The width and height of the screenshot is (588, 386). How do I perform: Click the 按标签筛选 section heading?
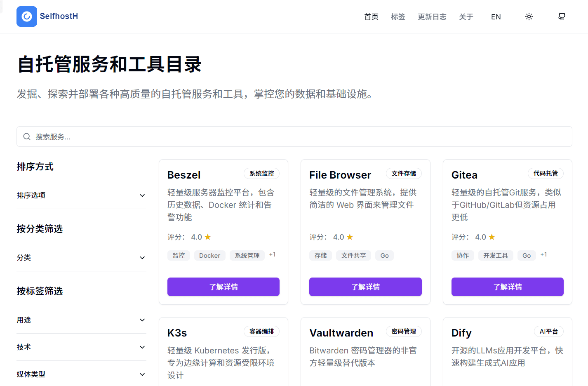pos(40,291)
